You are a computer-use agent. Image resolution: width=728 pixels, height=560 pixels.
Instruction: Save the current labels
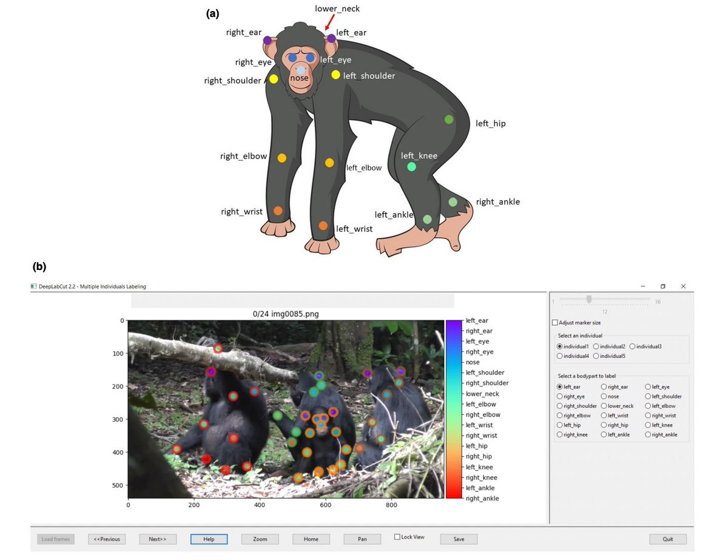459,539
